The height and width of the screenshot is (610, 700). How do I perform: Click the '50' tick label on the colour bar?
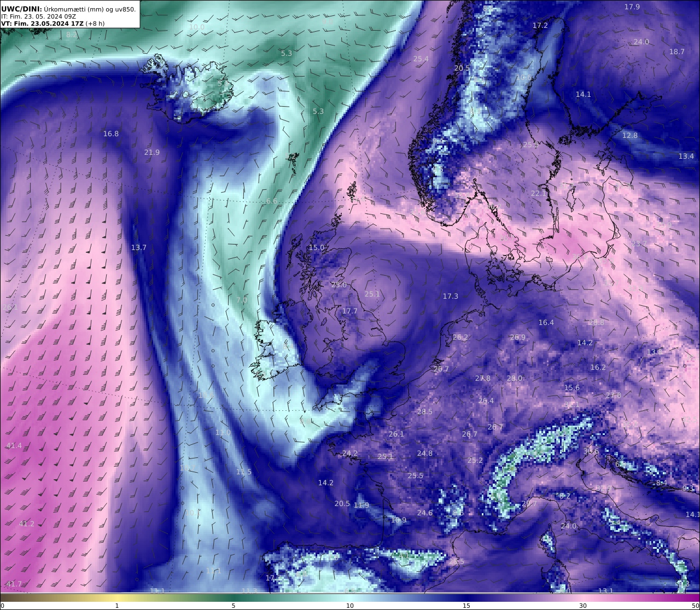pos(696,606)
